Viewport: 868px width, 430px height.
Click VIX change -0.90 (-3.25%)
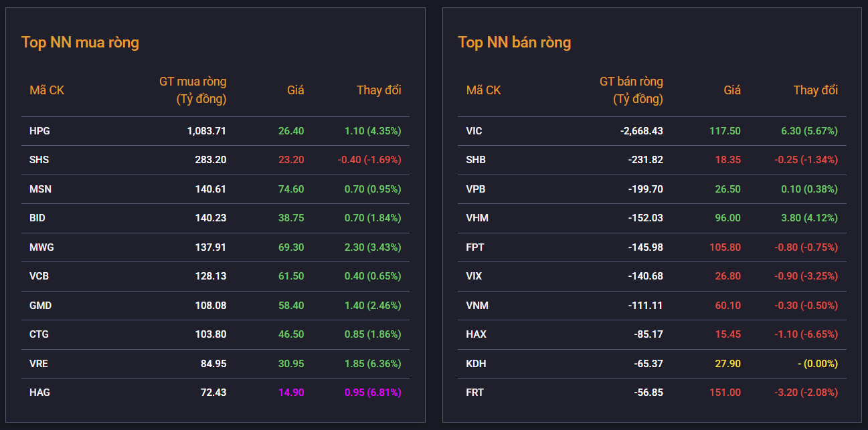tap(806, 276)
